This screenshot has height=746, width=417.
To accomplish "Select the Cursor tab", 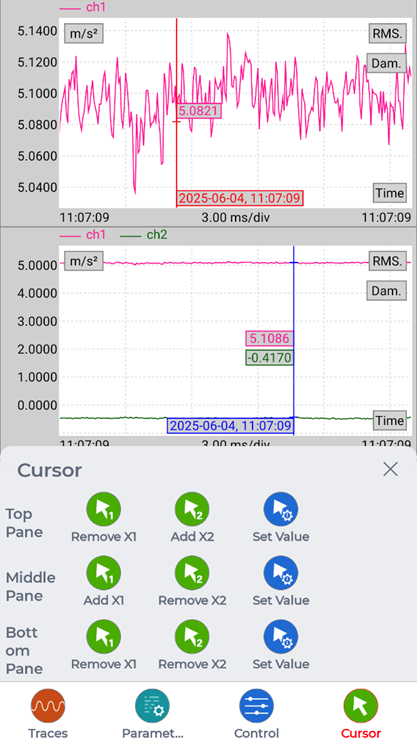I will [361, 714].
